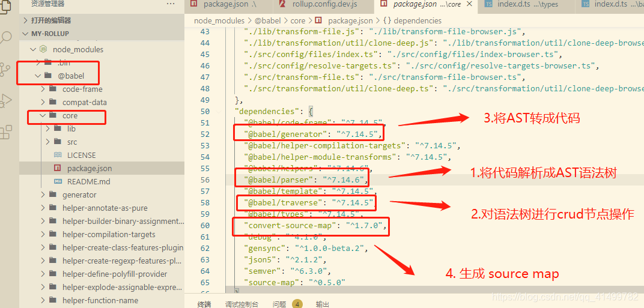The width and height of the screenshot is (644, 308).
Task: Click the package.json breadcrumb
Action: (350, 20)
